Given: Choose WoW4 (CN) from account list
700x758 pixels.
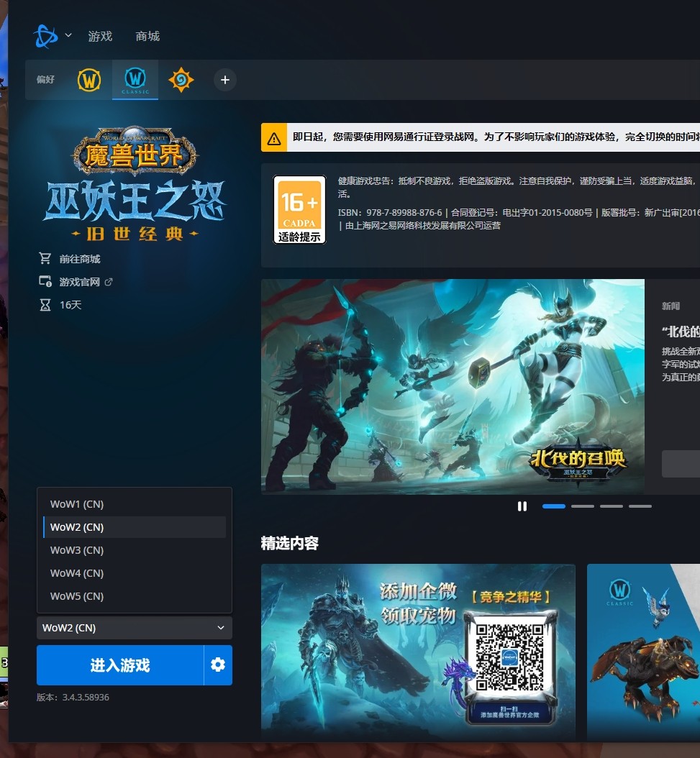Looking at the screenshot, I should (135, 573).
